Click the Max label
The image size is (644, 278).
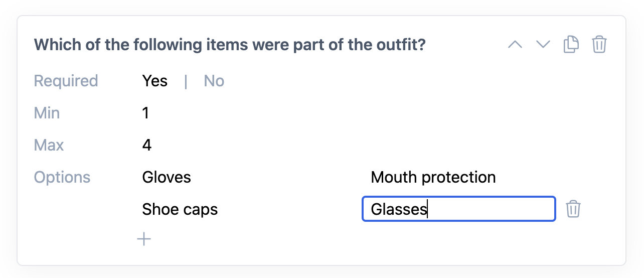pos(49,145)
